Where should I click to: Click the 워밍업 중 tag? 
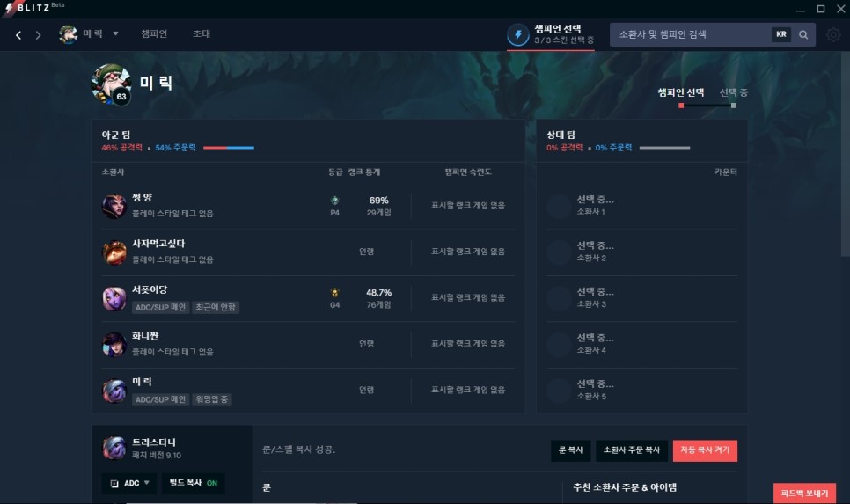pos(211,399)
